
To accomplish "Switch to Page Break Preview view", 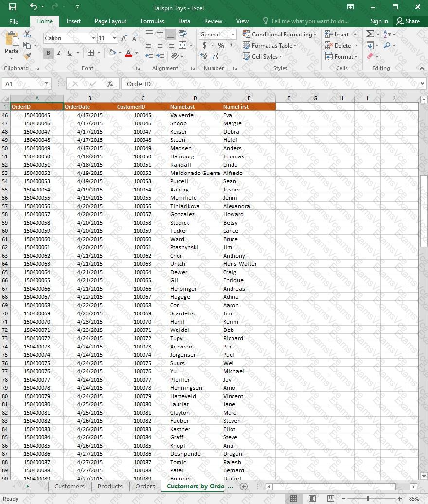I will (330, 499).
